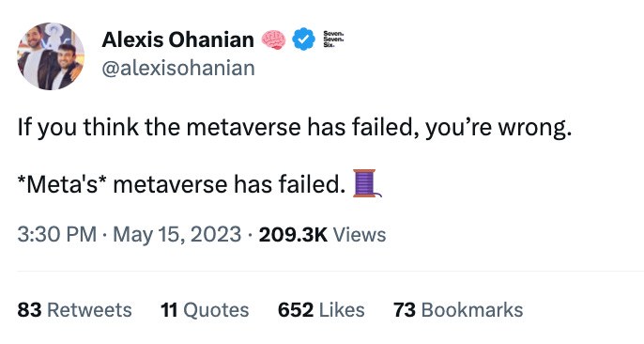Open Alexis Ohanian's profile picture
This screenshot has height=344, width=644.
click(x=51, y=56)
